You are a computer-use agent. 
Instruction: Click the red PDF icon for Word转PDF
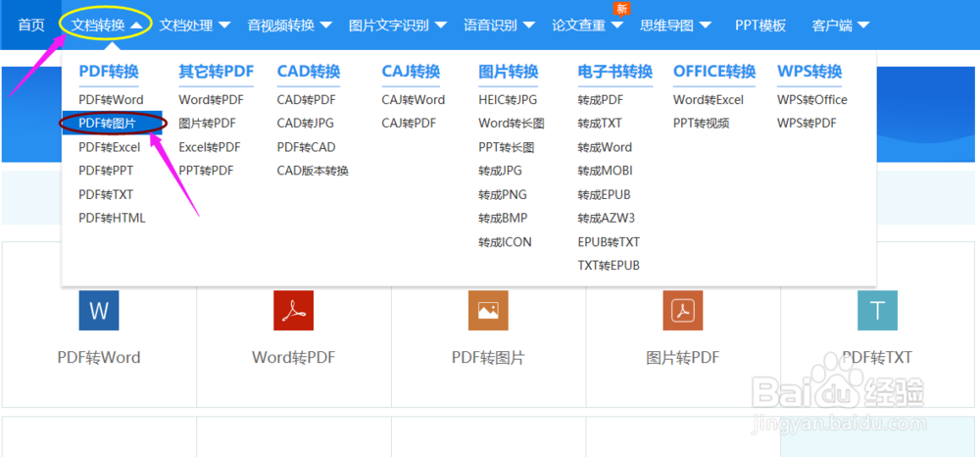pyautogui.click(x=294, y=310)
